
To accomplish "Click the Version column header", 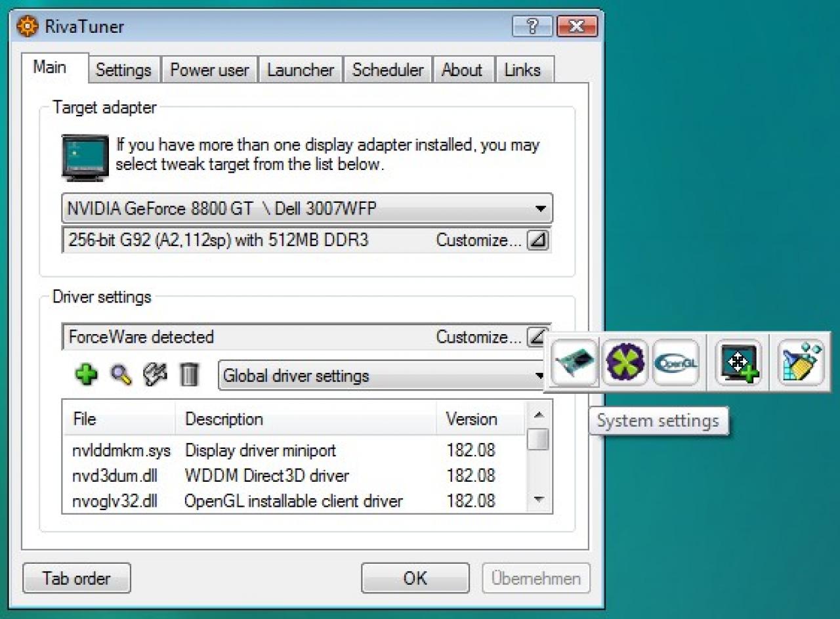I will pyautogui.click(x=480, y=419).
